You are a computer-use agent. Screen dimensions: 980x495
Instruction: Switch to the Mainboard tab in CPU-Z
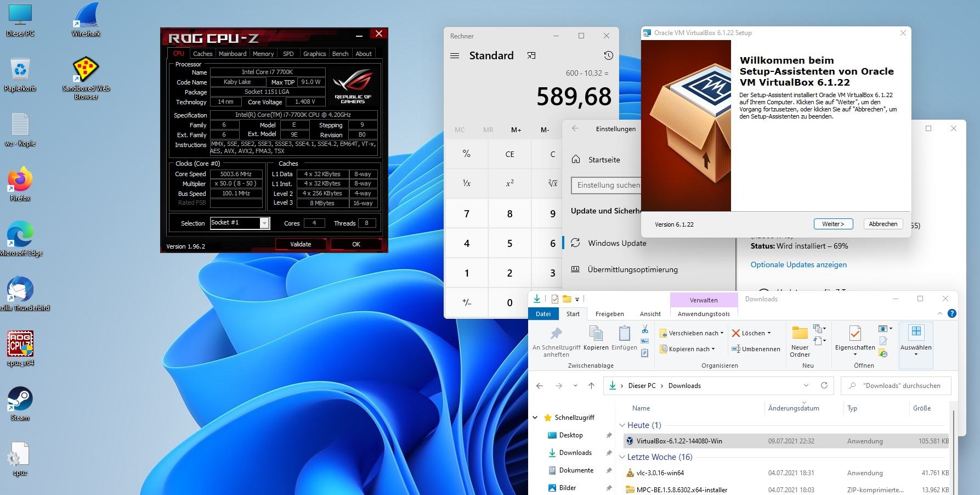pos(233,54)
